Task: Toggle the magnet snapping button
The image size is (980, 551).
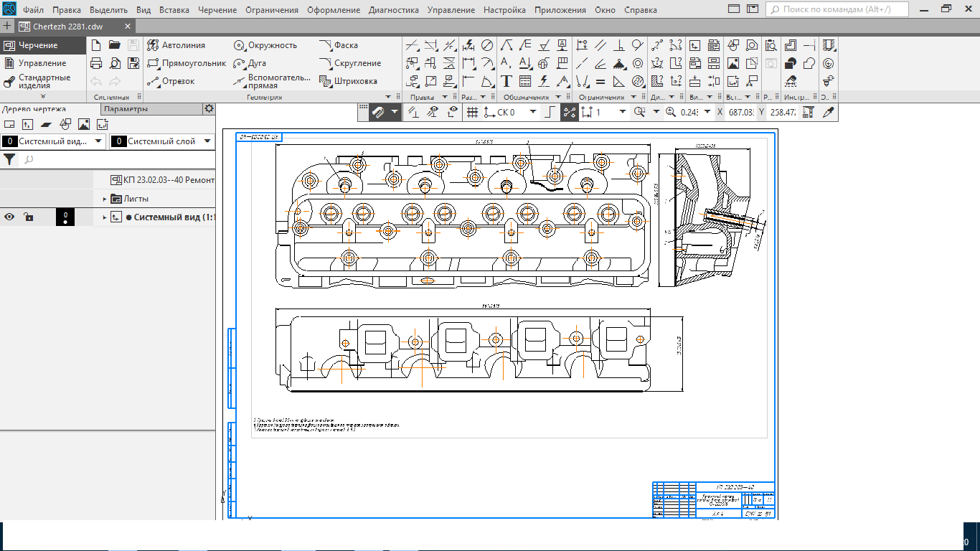Action: (378, 112)
